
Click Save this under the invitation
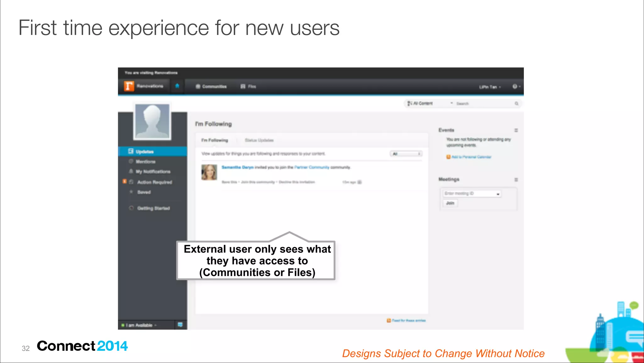[229, 182]
